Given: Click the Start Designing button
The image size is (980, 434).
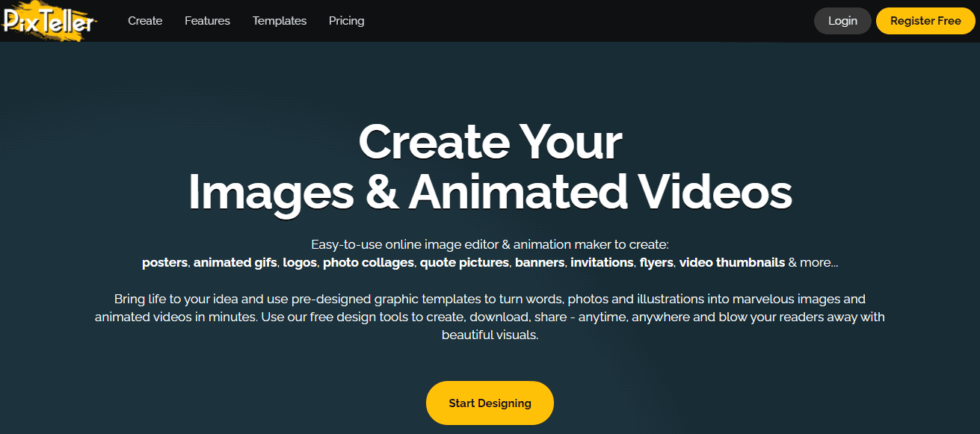Looking at the screenshot, I should 490,403.
